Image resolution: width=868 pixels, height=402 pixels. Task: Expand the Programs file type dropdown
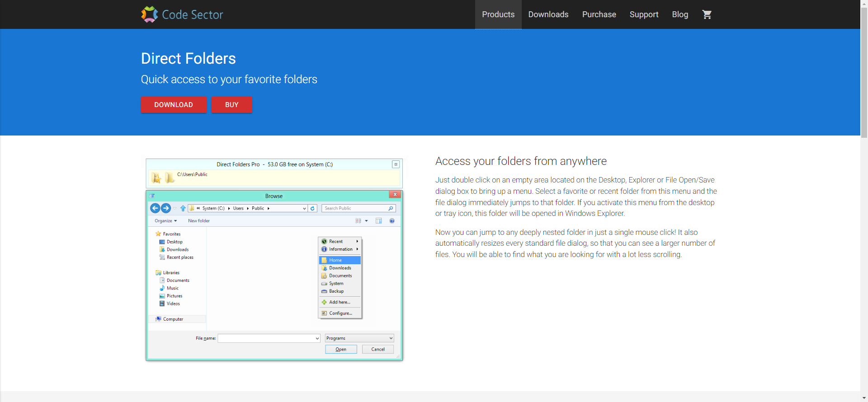pos(359,338)
